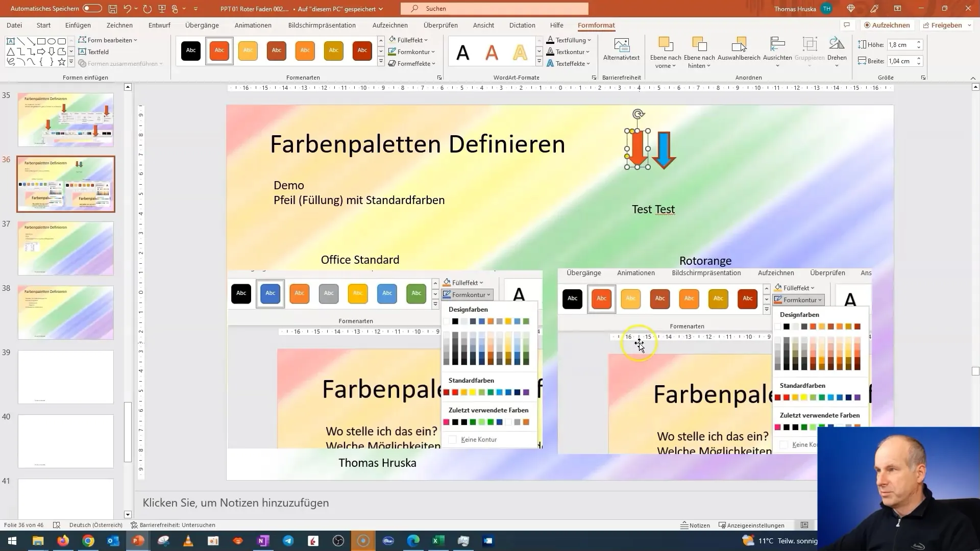Click the Freigeben button
The height and width of the screenshot is (551, 980).
[947, 25]
